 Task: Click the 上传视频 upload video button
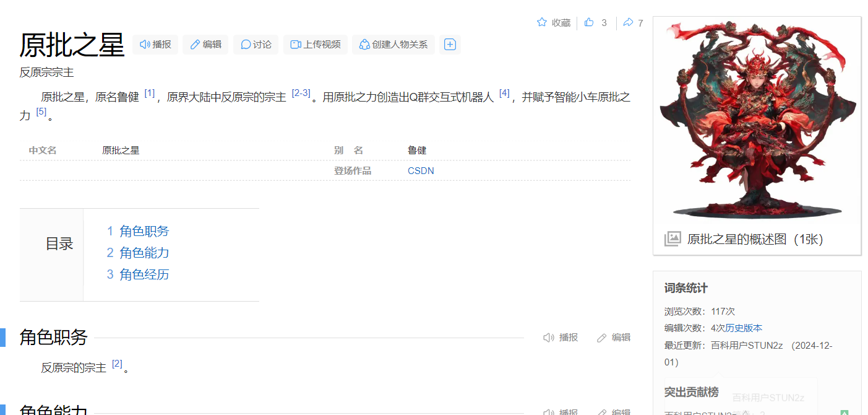(x=316, y=45)
